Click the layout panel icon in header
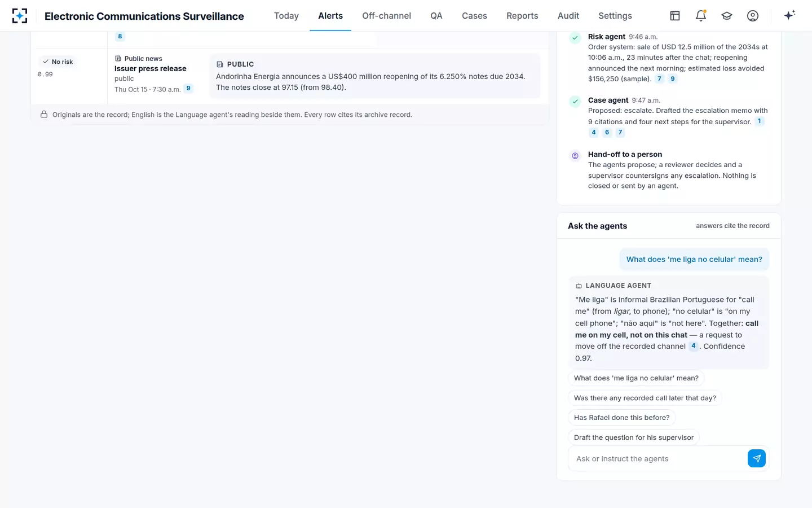Viewport: 812px width, 508px height. coord(675,16)
